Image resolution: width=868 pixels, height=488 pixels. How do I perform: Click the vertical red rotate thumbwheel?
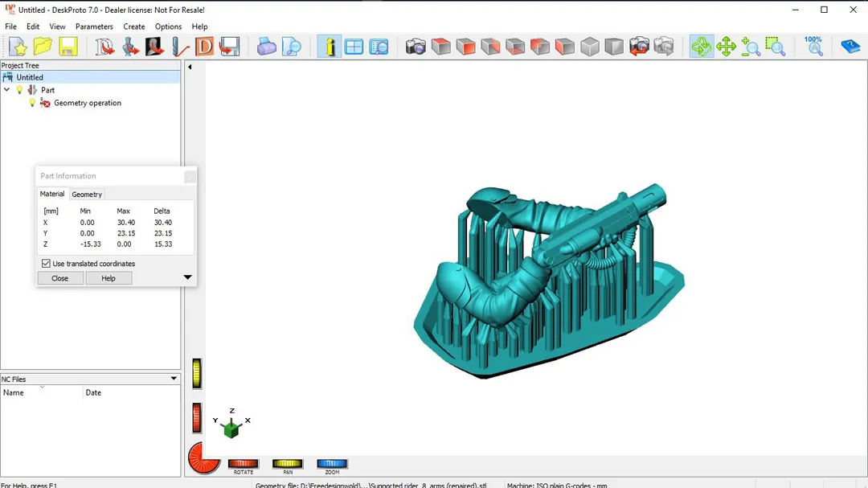click(197, 417)
